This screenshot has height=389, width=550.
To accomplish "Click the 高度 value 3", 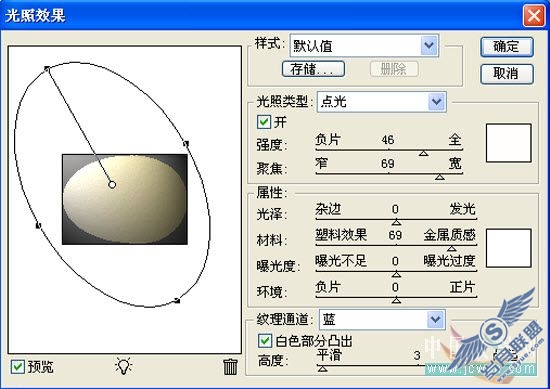I will click(417, 356).
